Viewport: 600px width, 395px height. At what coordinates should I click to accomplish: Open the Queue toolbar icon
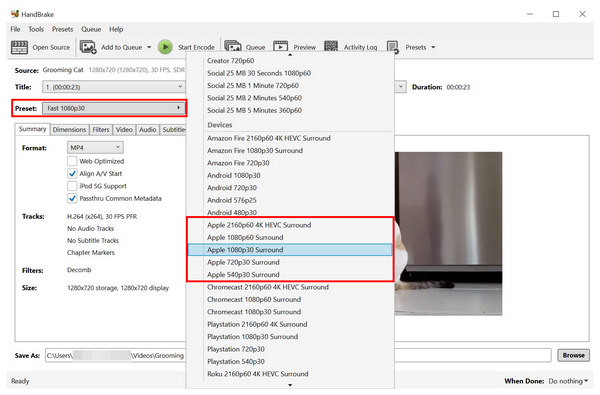pyautogui.click(x=233, y=47)
